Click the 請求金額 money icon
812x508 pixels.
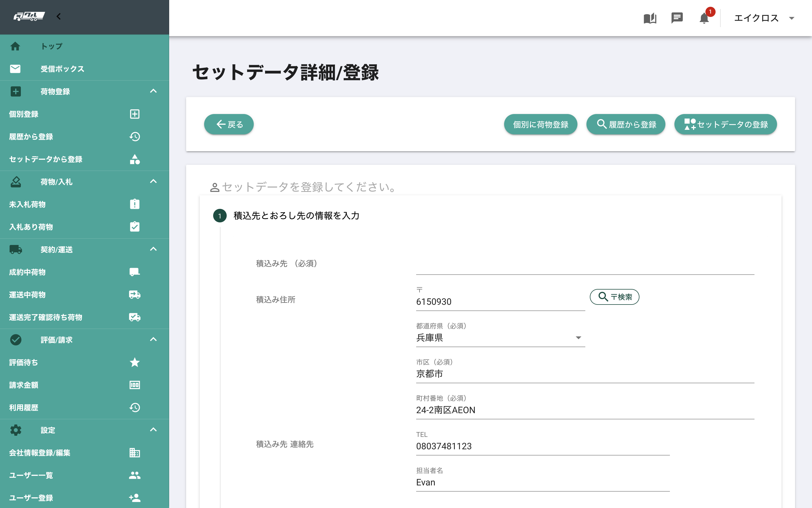134,385
